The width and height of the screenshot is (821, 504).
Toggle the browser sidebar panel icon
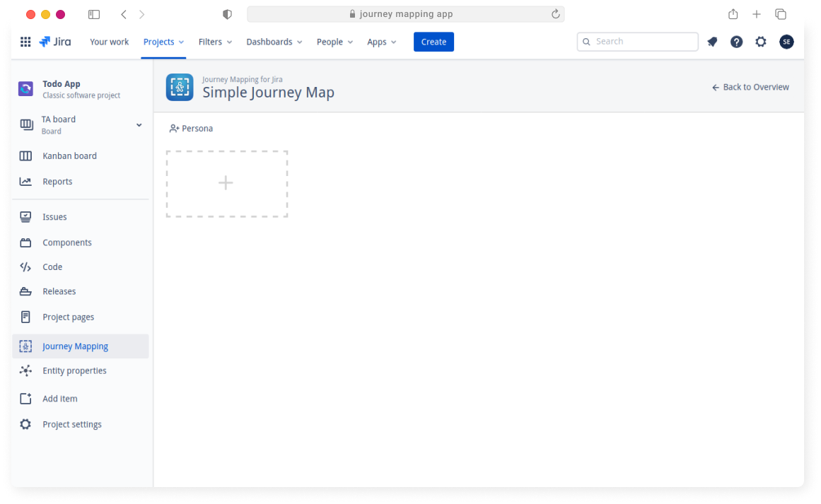click(94, 15)
